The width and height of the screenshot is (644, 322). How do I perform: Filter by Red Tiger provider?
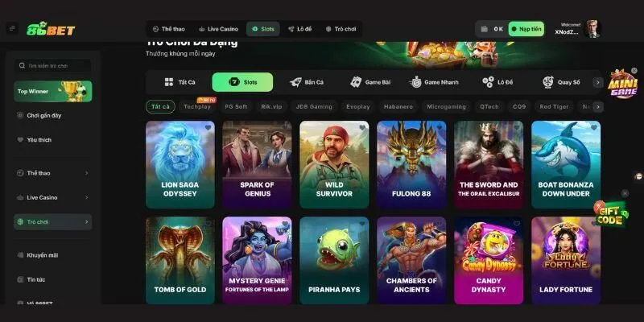(554, 107)
